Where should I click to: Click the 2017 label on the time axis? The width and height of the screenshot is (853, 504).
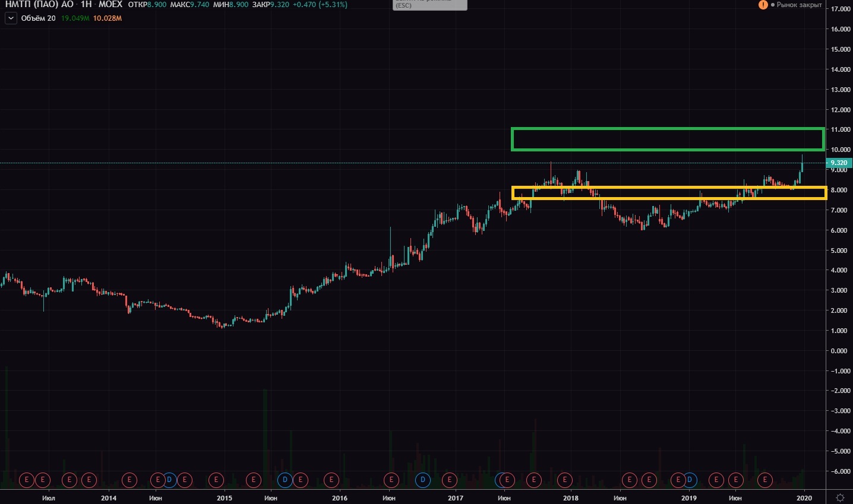pos(455,498)
